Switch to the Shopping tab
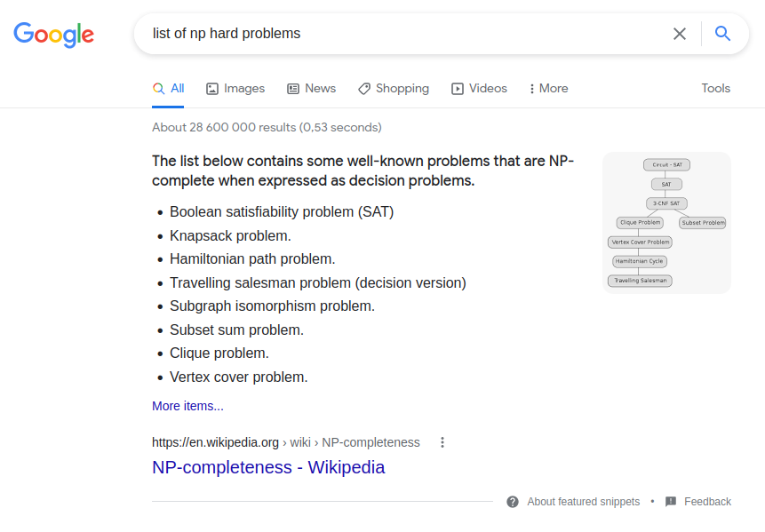Image resolution: width=765 pixels, height=532 pixels. (394, 88)
